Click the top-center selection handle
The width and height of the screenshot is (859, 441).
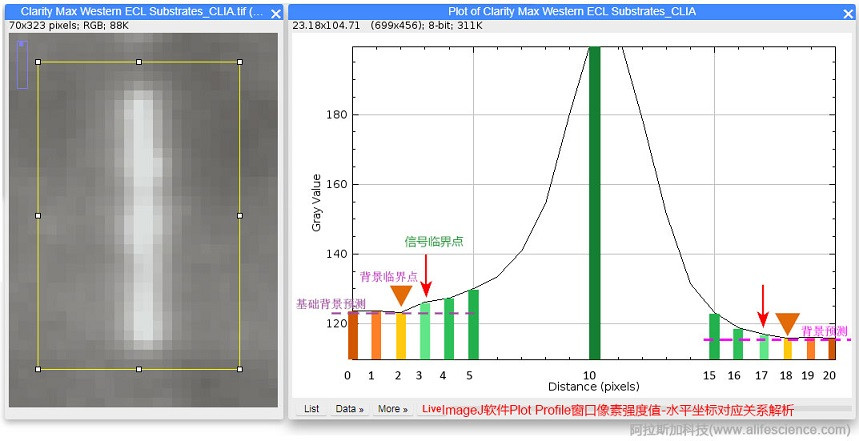coord(139,62)
